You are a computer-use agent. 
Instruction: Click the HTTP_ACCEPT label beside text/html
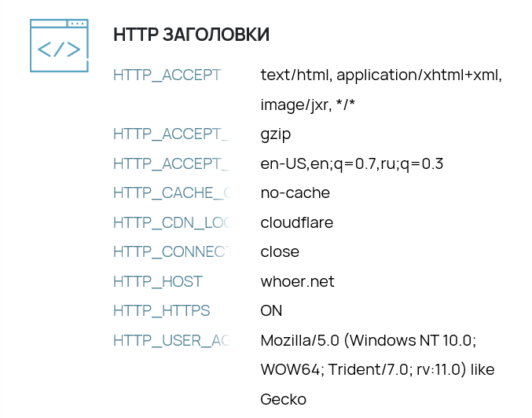(x=167, y=75)
